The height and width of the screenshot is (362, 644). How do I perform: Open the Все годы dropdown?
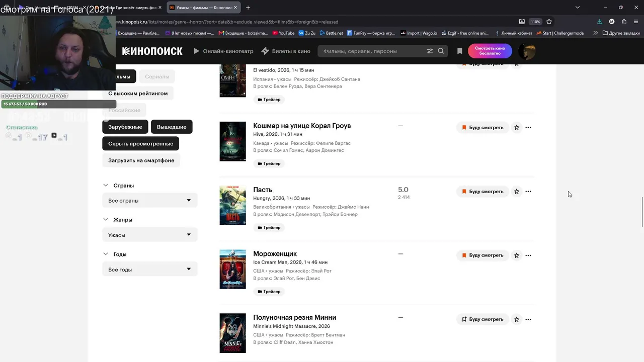tap(150, 269)
